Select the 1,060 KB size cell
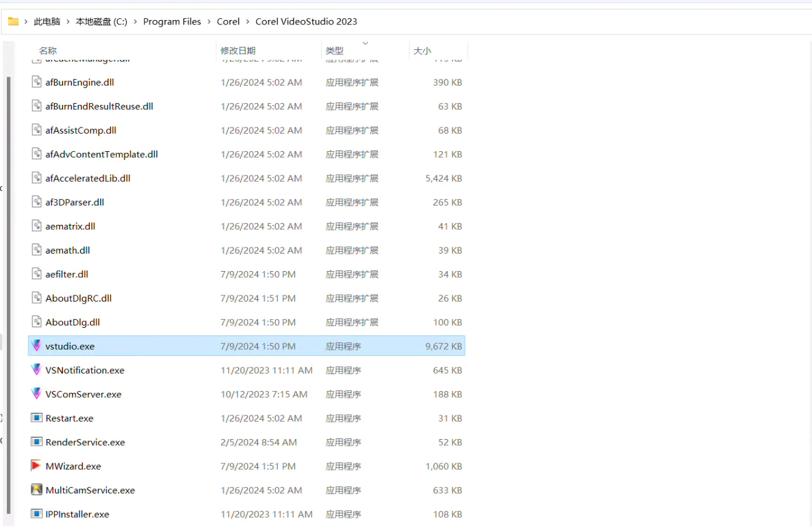The height and width of the screenshot is (529, 812). point(443,466)
